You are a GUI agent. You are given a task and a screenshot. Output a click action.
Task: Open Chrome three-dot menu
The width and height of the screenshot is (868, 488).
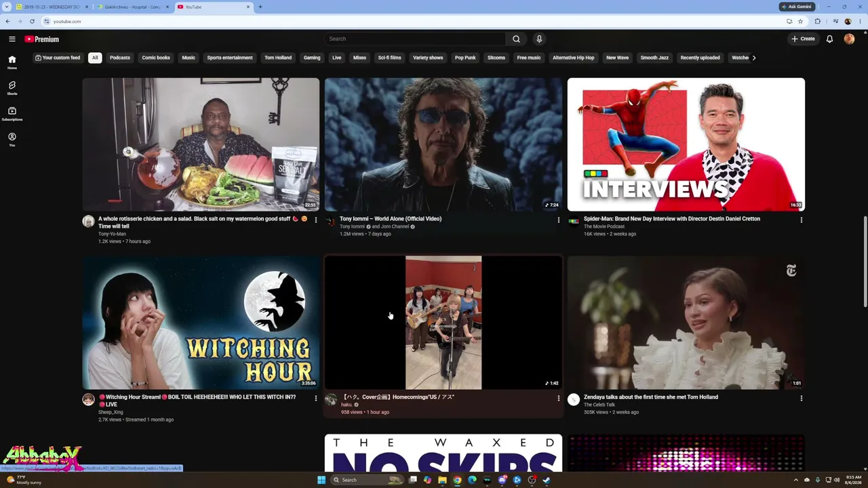(x=860, y=21)
